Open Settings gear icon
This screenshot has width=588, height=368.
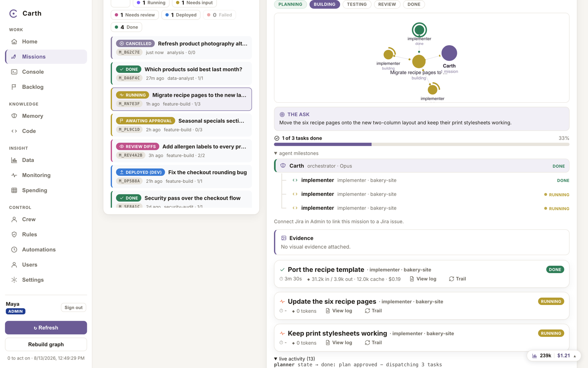click(14, 280)
